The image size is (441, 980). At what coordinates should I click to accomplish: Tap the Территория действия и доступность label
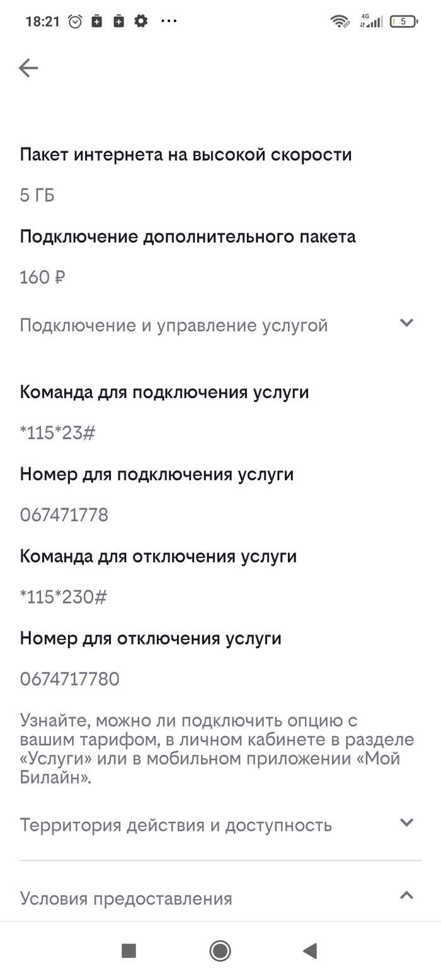click(x=176, y=825)
